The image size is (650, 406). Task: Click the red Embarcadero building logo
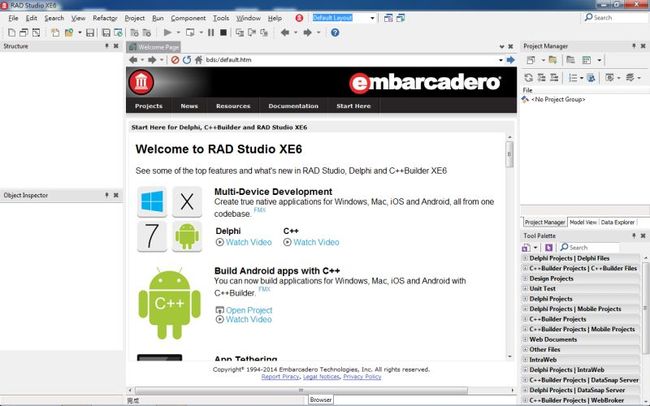[141, 82]
